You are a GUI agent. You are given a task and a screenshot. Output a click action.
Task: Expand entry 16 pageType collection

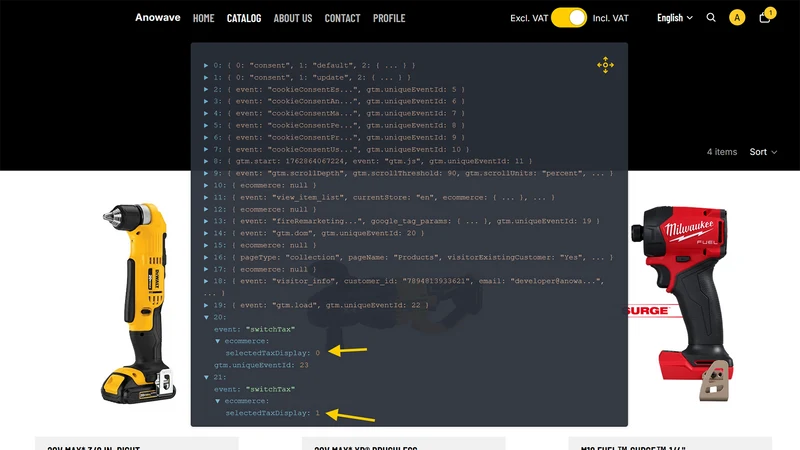pyautogui.click(x=206, y=257)
